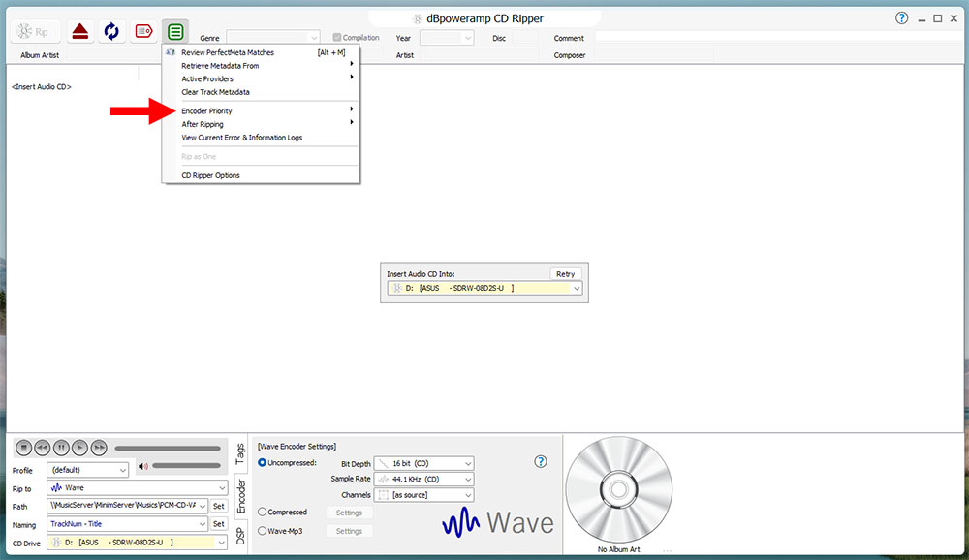Click the Set button beside Path

(x=219, y=507)
